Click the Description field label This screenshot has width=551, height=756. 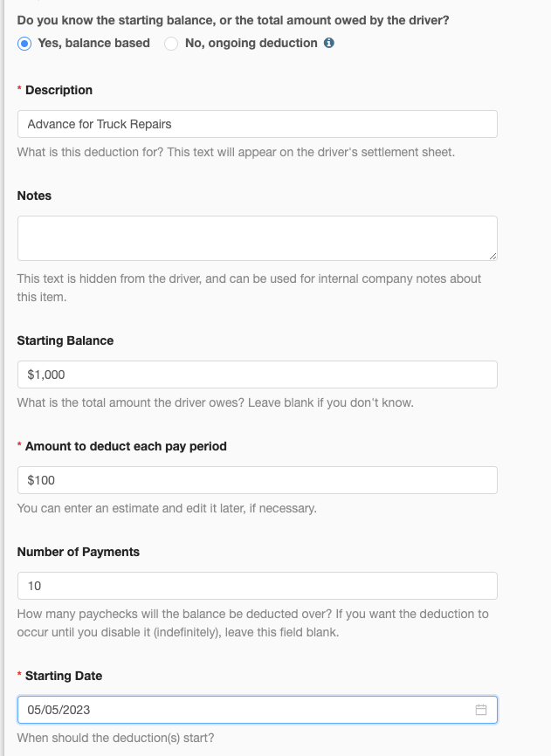point(59,90)
